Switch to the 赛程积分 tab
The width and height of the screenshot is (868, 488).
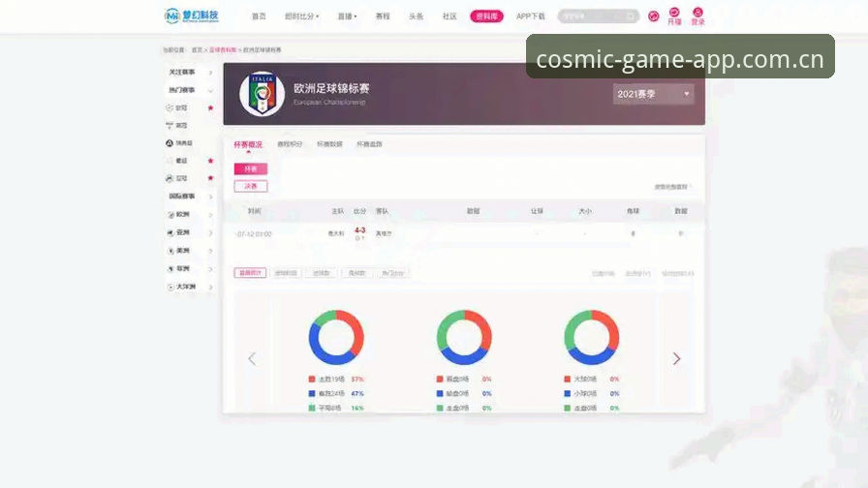[x=290, y=144]
